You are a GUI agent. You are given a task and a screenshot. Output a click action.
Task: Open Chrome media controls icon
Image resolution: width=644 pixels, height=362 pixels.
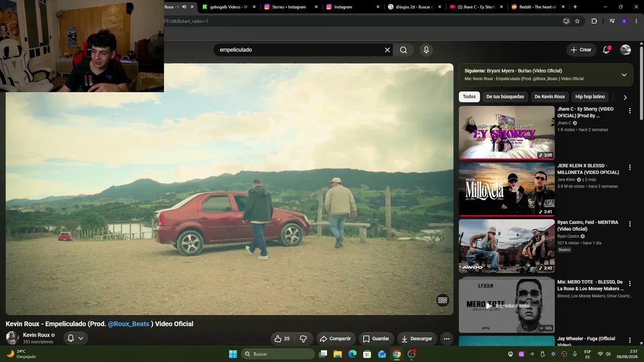pyautogui.click(x=612, y=21)
